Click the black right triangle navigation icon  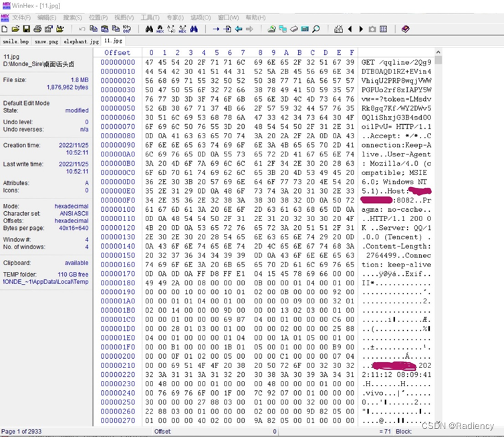pyautogui.click(x=361, y=29)
